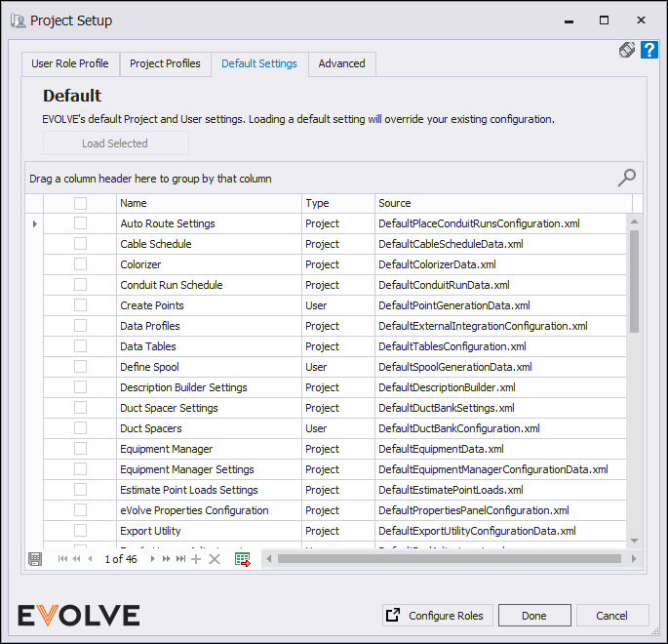Check the Cable Schedule checkbox

(x=80, y=244)
